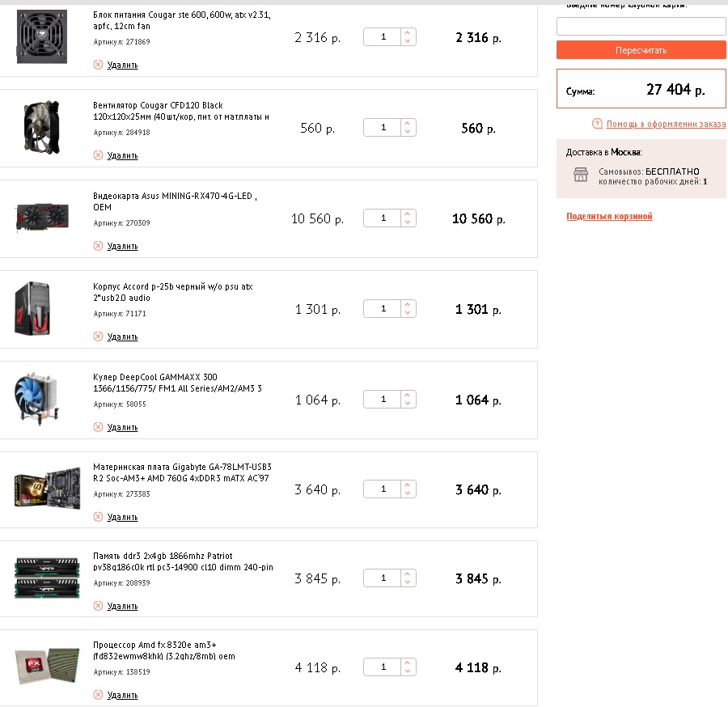The height and width of the screenshot is (707, 728).
Task: Click the delete X icon for DeepCool GAMMAXX cooler
Action: [98, 427]
